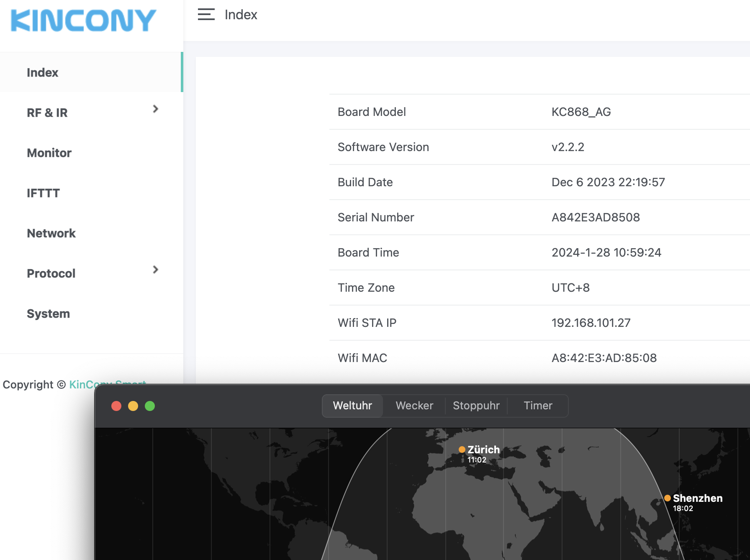Click the hamburger menu icon

tap(206, 15)
